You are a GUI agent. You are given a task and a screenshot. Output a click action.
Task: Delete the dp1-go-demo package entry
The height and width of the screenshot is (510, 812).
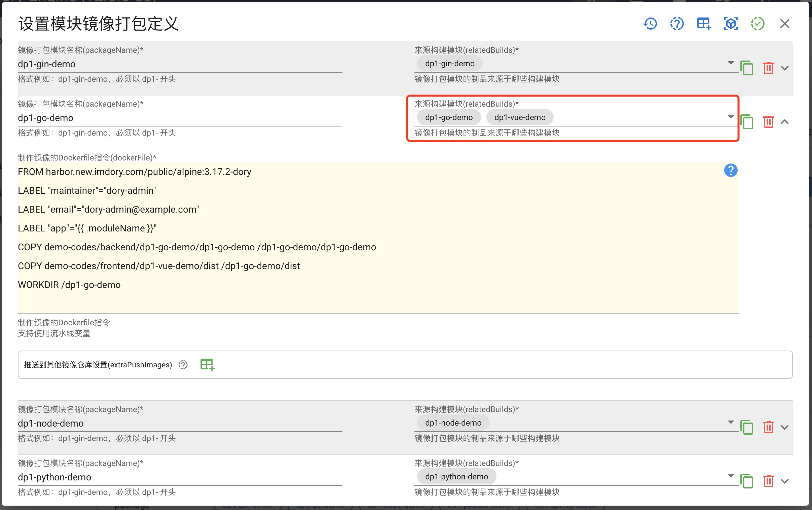point(768,122)
